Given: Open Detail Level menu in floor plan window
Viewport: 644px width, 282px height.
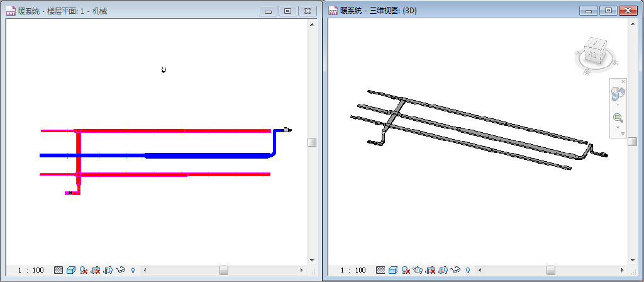Looking at the screenshot, I should [58, 270].
